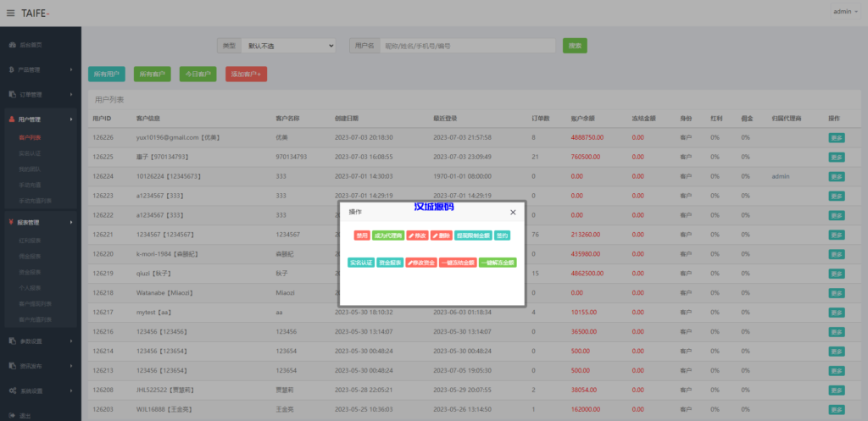
Task: Close the 操作 dialog with the X
Action: 513,213
